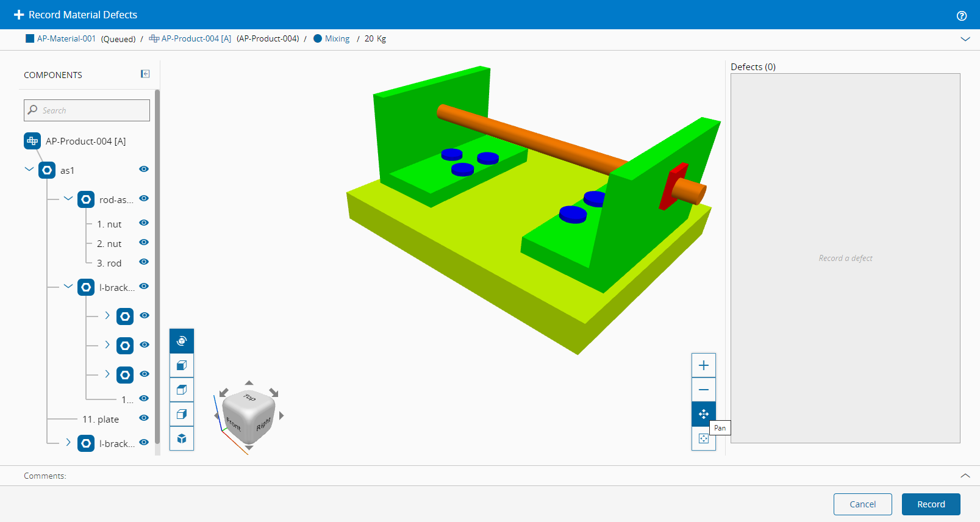The image size is (980, 522).
Task: Collapse the as1 tree node
Action: pos(29,169)
